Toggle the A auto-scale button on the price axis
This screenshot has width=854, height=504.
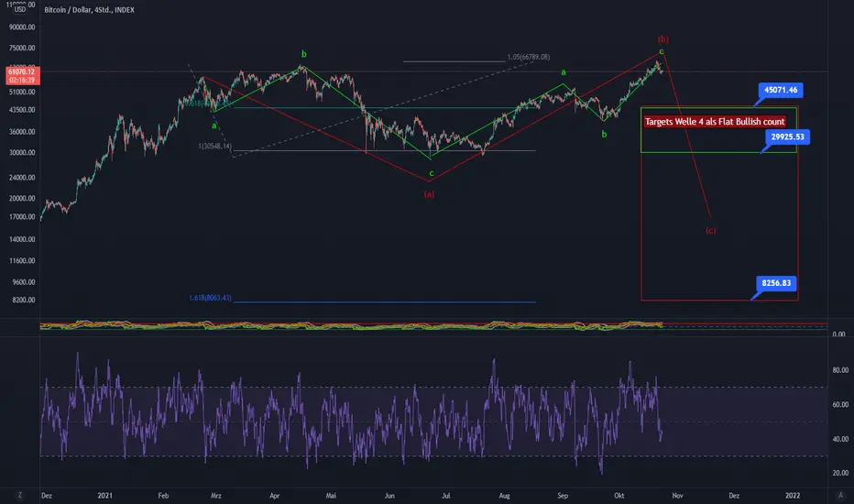840,495
